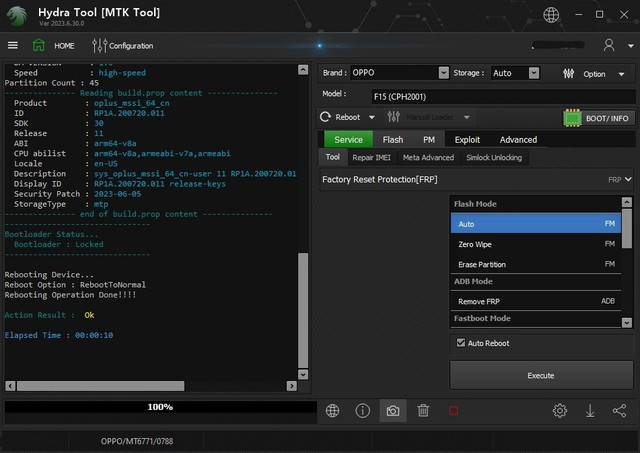Click the Hydra Tool logo icon

coord(17,16)
